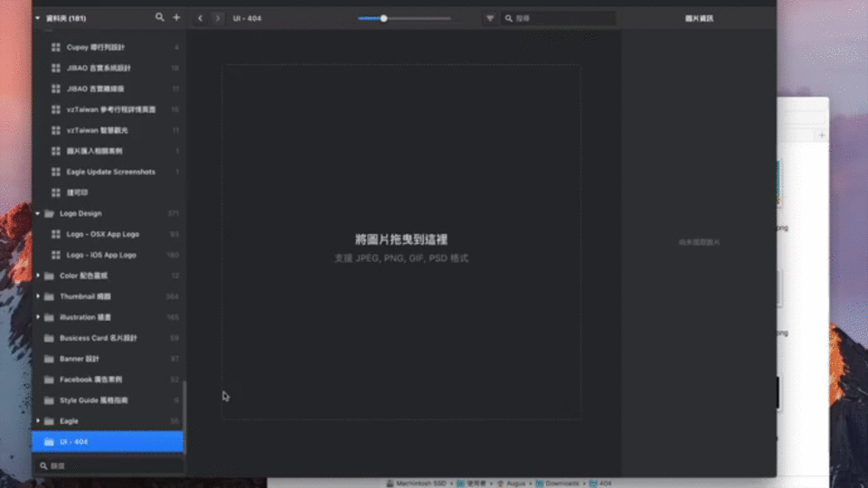Click the image drop area heading text
Image resolution: width=868 pixels, height=488 pixels.
[x=401, y=239]
